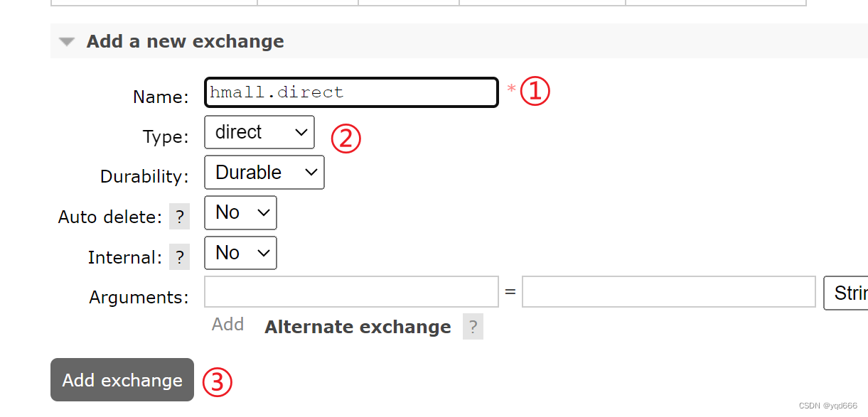Screen dimensions: 868x417
Task: Click the Add a new exchange heading
Action: tap(185, 41)
